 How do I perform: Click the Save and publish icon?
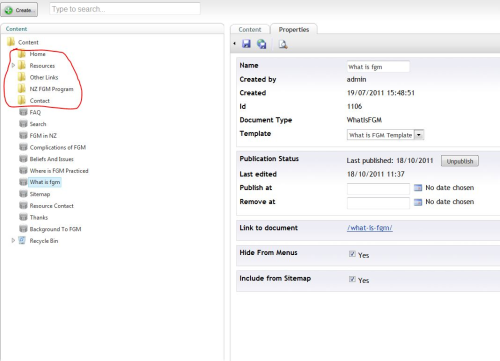262,44
